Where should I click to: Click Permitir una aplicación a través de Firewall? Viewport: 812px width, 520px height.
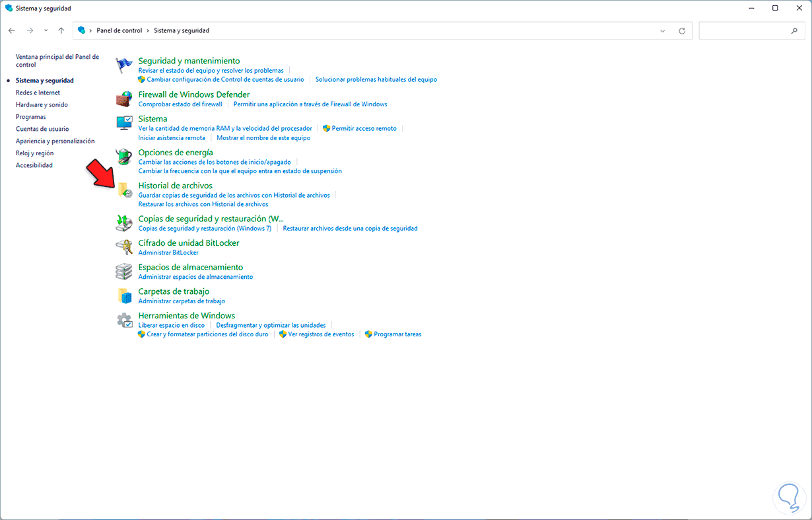[310, 104]
